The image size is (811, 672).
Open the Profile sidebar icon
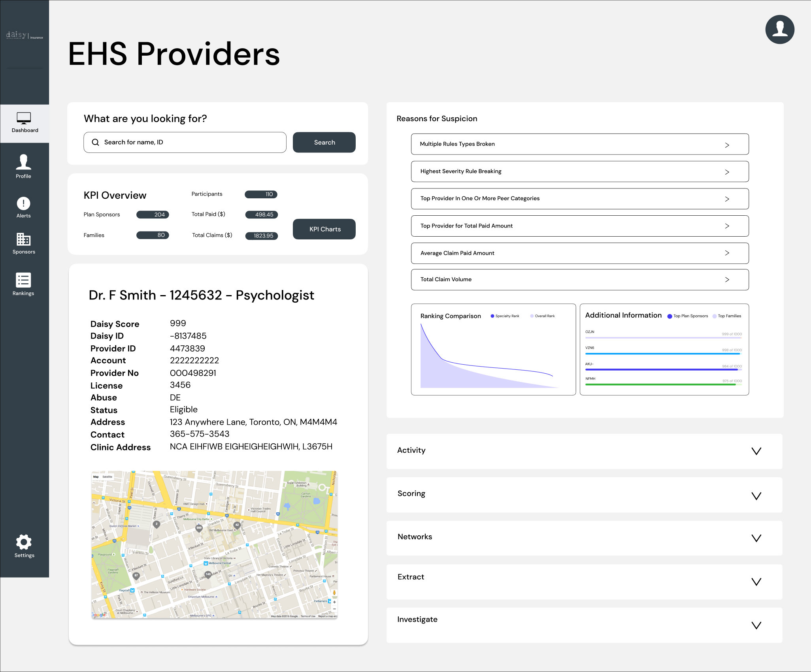pos(23,162)
